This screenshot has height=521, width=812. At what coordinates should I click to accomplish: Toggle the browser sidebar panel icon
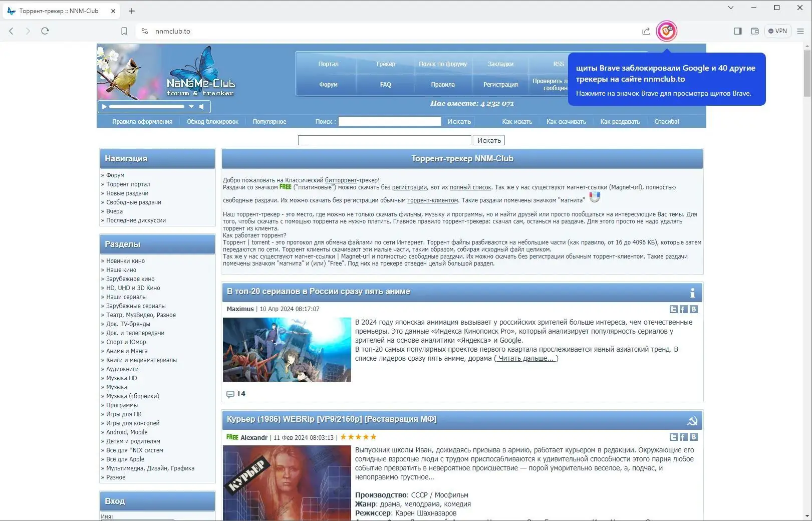coord(737,31)
